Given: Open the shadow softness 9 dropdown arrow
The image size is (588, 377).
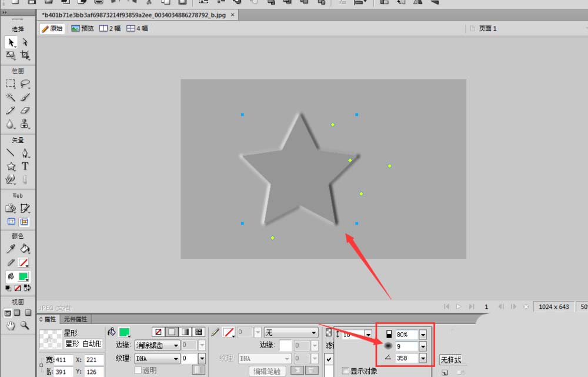Looking at the screenshot, I should click(423, 346).
